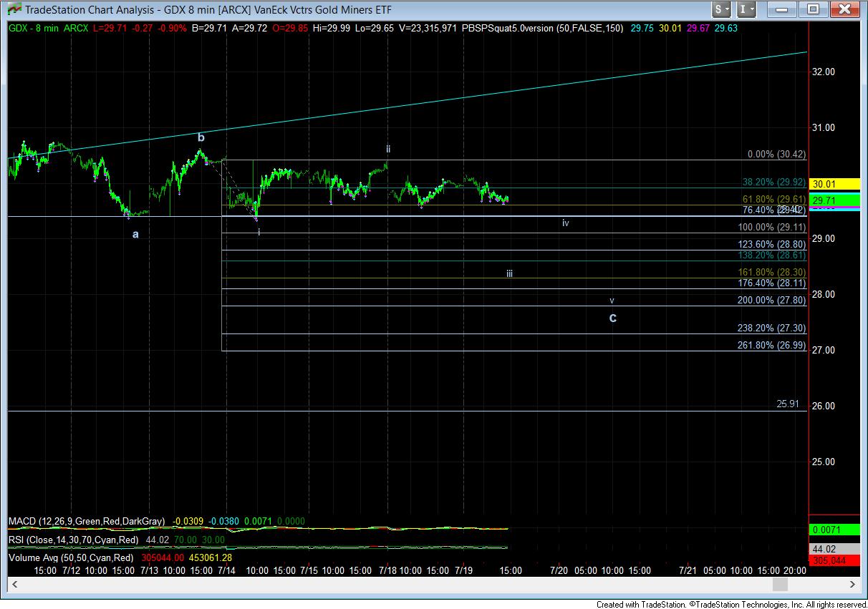Click the bold wave label 'c'
The width and height of the screenshot is (868, 609).
point(613,317)
